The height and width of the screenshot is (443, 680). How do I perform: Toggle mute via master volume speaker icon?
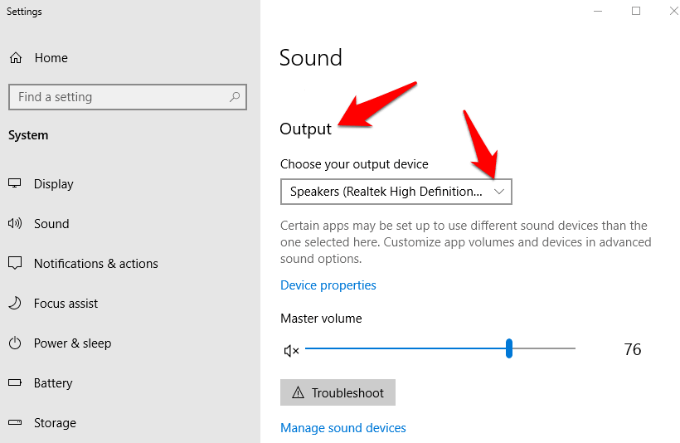click(291, 350)
